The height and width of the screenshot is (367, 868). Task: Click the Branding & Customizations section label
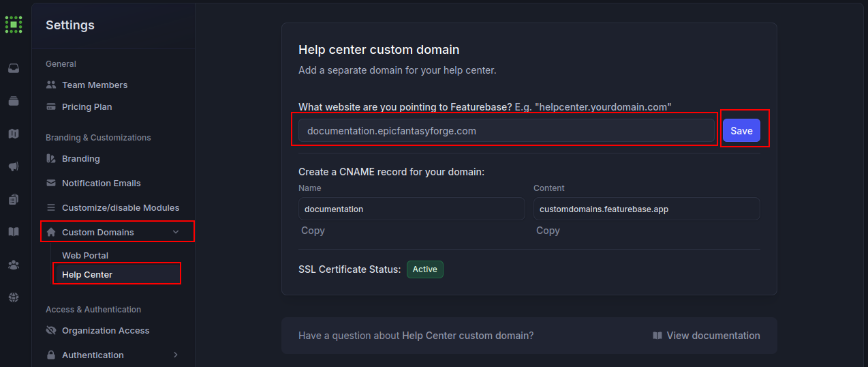(x=98, y=138)
